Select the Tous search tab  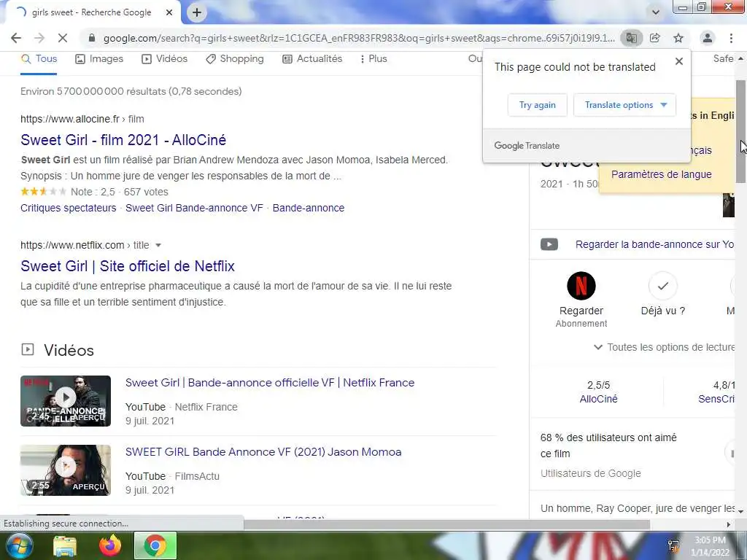(39, 59)
